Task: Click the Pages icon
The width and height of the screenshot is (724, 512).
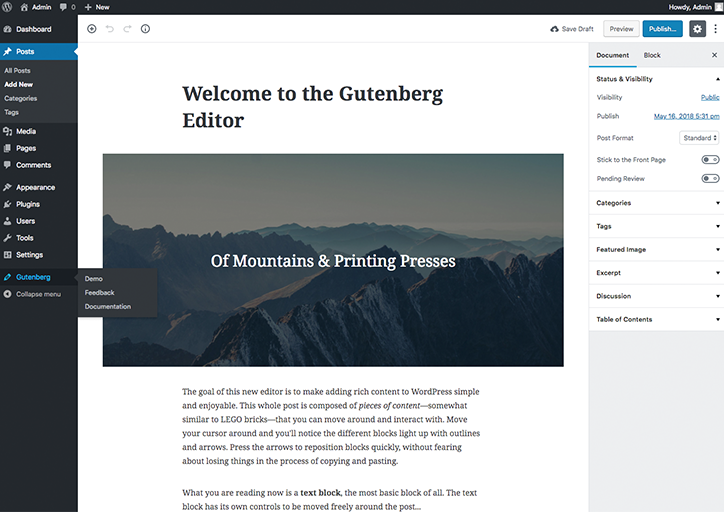Action: click(x=7, y=148)
